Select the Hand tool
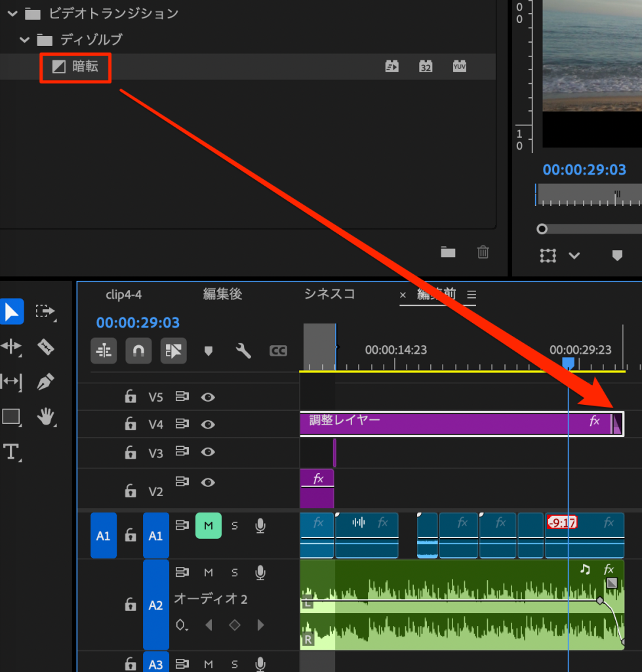This screenshot has width=642, height=672. [x=45, y=417]
